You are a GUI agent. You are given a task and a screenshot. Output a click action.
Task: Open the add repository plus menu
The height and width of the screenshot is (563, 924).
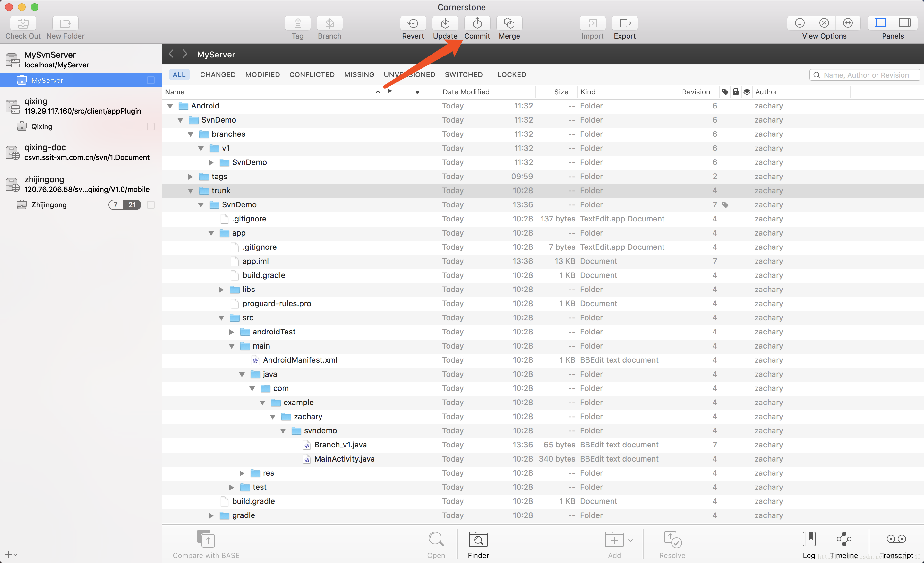coord(11,554)
